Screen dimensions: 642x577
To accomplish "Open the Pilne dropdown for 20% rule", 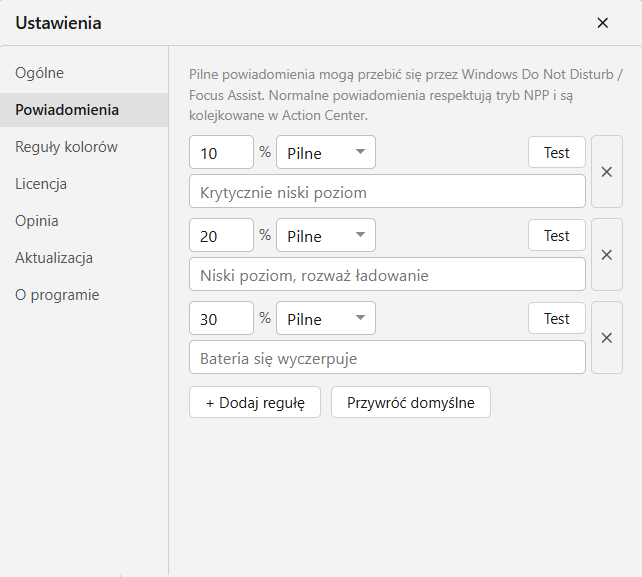I will click(326, 235).
